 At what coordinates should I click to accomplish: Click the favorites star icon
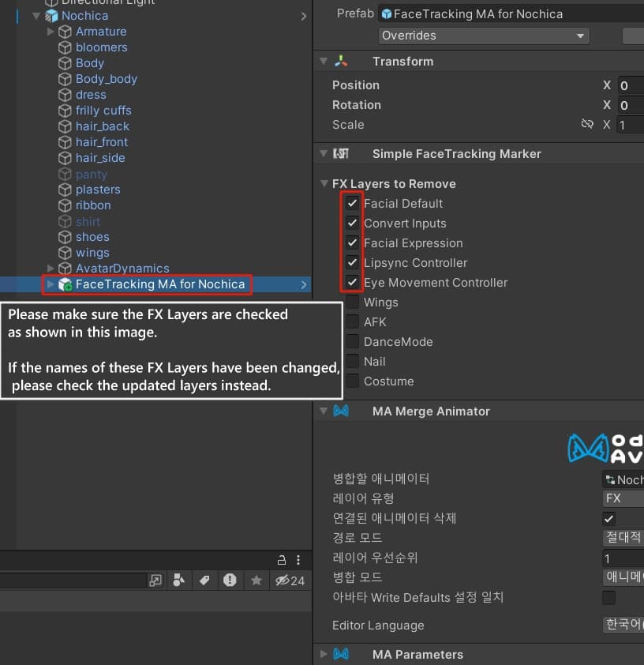[x=256, y=580]
